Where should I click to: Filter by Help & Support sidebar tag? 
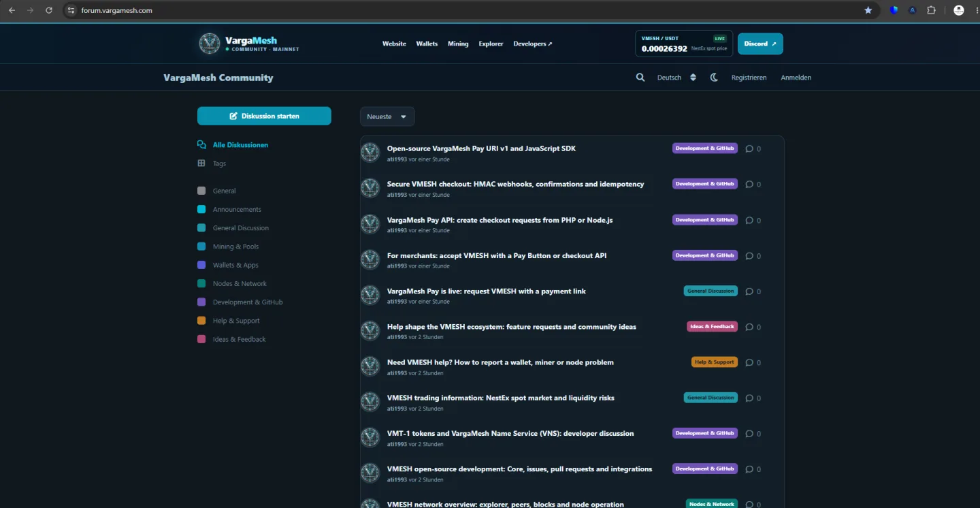click(x=229, y=321)
